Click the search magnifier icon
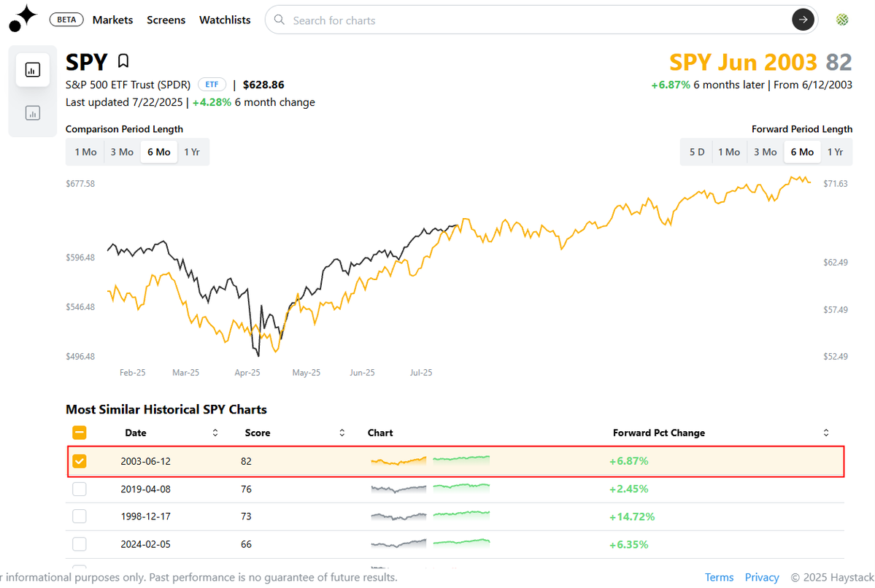 coord(279,20)
